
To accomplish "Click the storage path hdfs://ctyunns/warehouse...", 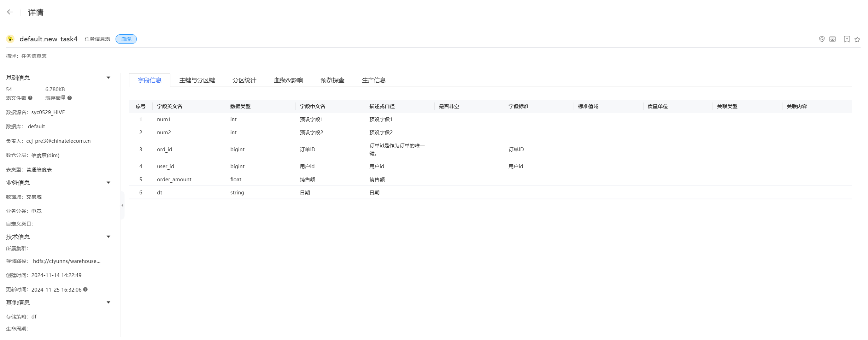I will coord(67,261).
